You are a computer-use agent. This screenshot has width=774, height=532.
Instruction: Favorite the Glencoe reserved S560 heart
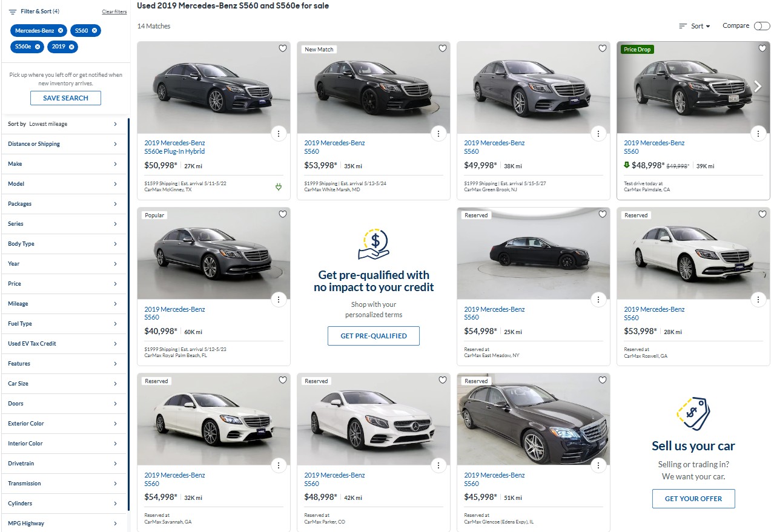point(602,380)
